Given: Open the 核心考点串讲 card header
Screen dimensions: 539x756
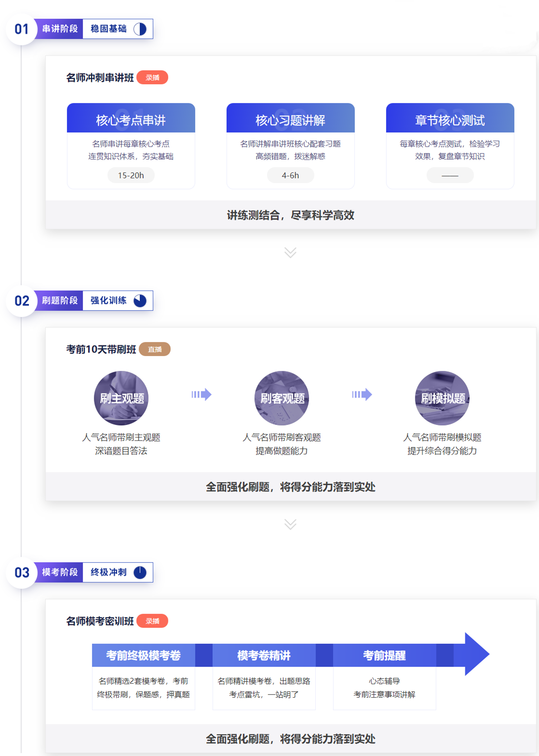Looking at the screenshot, I should 131,119.
